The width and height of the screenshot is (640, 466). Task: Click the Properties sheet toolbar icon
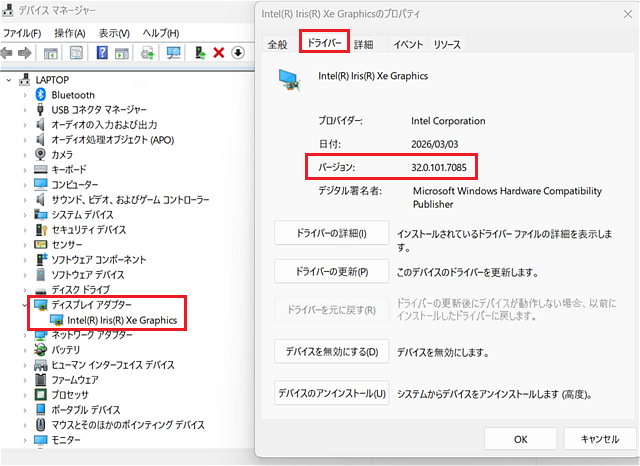pos(76,53)
